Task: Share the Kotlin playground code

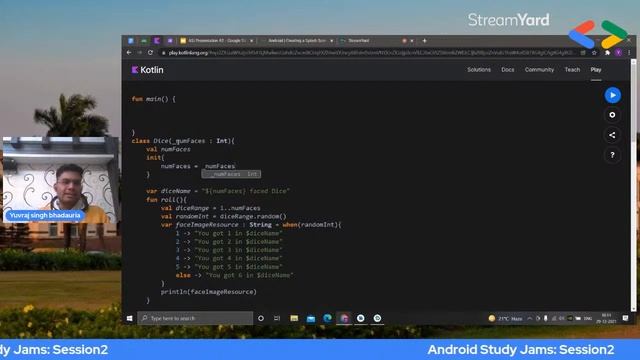Action: coord(612,135)
